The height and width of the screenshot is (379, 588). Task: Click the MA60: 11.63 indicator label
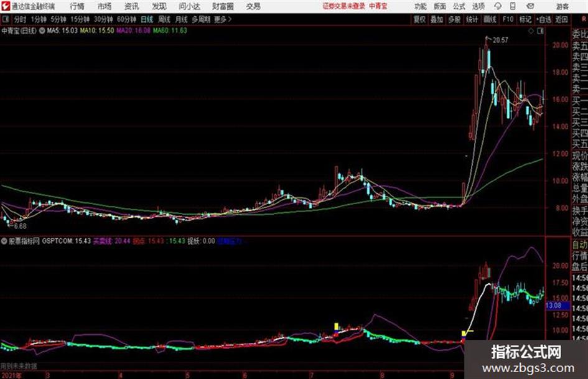[169, 30]
